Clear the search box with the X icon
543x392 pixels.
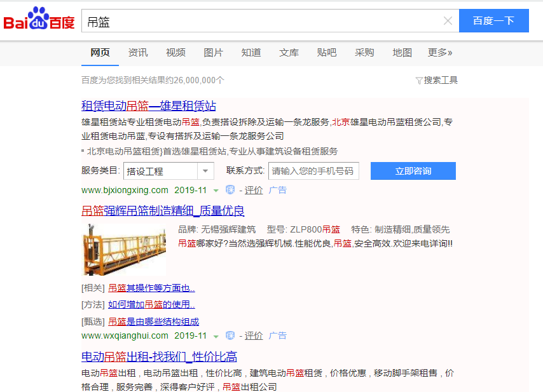point(448,21)
